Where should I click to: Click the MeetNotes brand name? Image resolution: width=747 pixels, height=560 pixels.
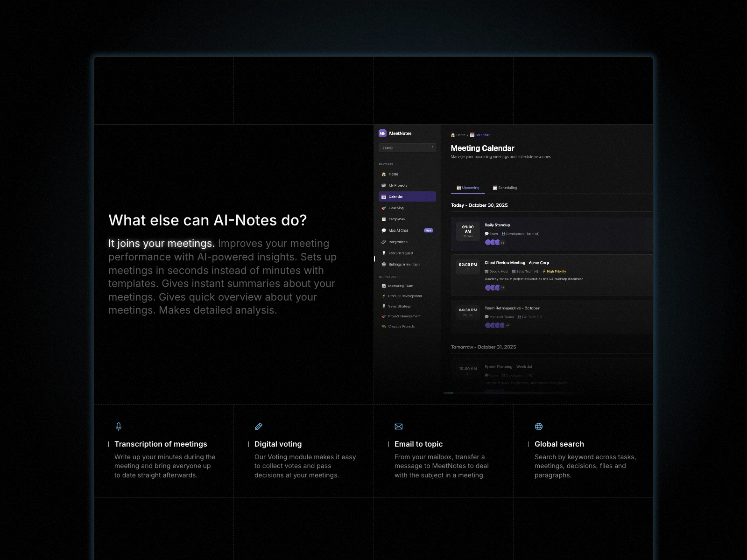point(400,133)
